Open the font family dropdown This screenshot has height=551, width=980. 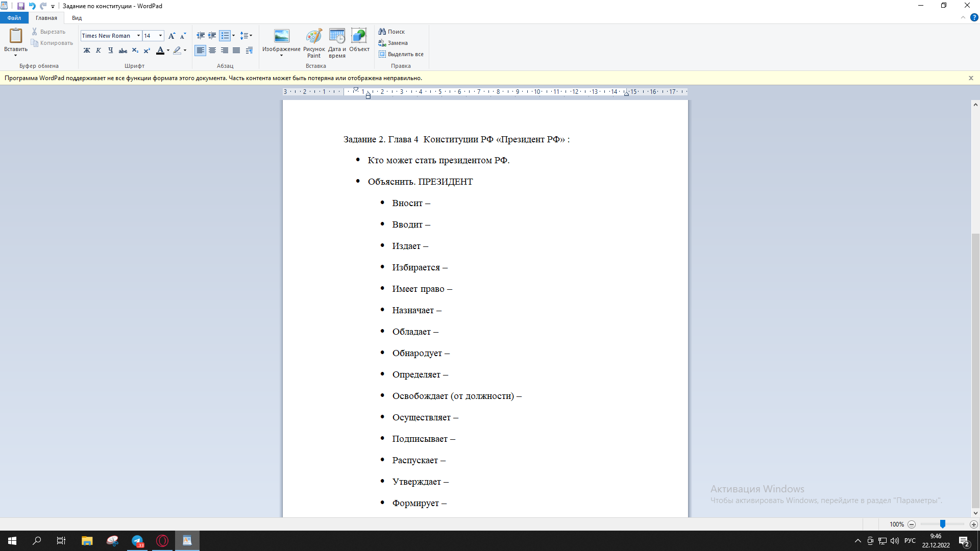click(x=138, y=36)
